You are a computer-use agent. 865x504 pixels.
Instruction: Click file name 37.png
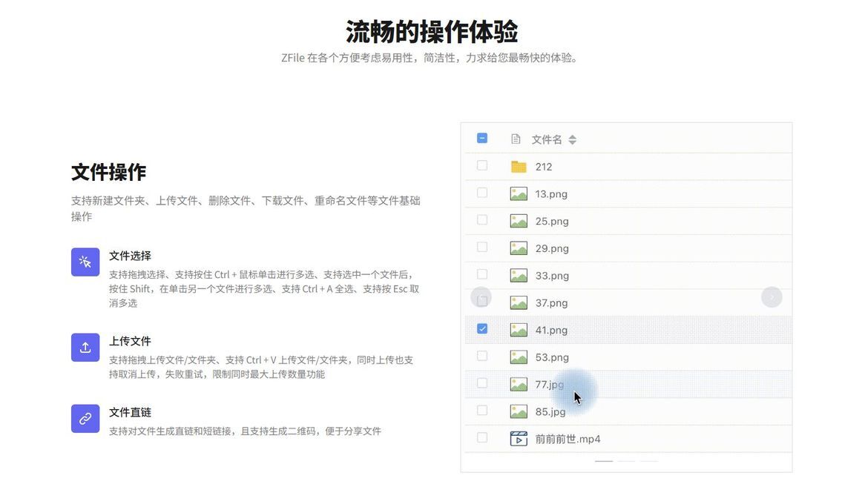coord(552,302)
